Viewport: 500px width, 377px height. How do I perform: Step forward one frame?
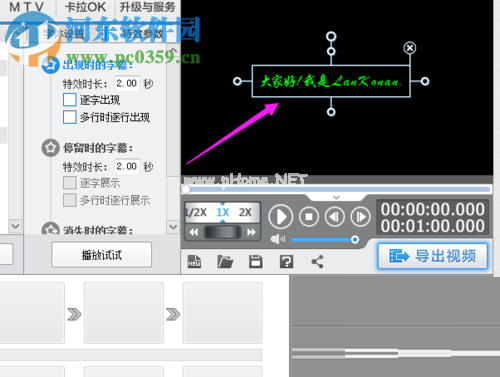[x=360, y=217]
